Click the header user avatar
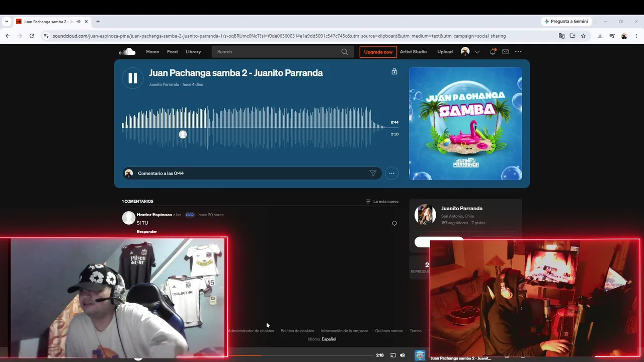This screenshot has height=362, width=644. click(x=465, y=52)
